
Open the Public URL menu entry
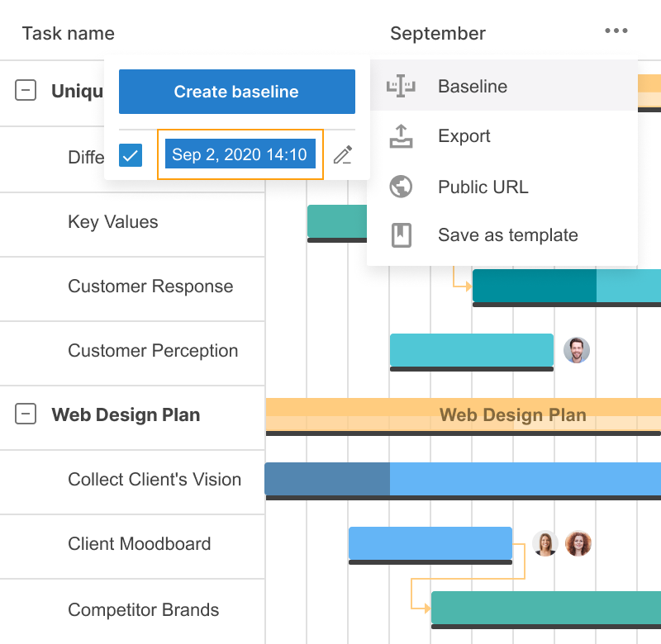[483, 187]
